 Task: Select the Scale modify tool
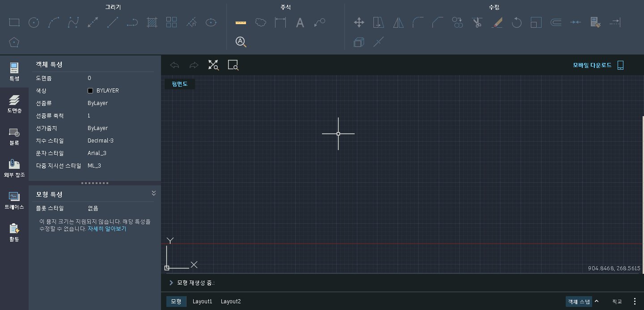(x=536, y=22)
